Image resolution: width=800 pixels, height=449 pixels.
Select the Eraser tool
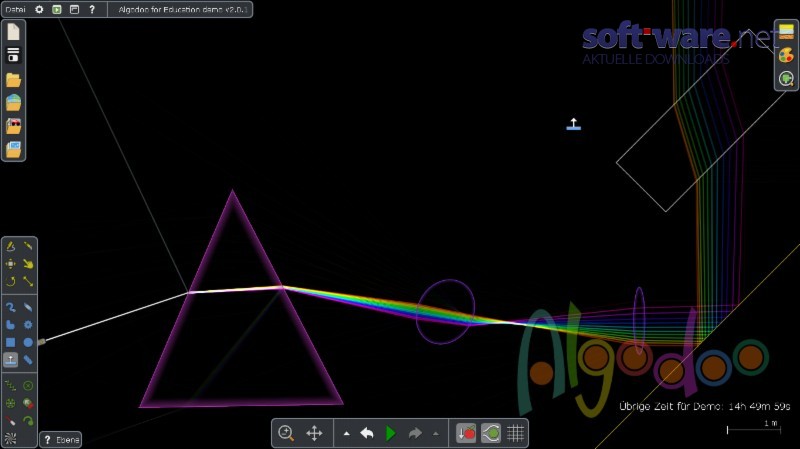pyautogui.click(x=28, y=307)
